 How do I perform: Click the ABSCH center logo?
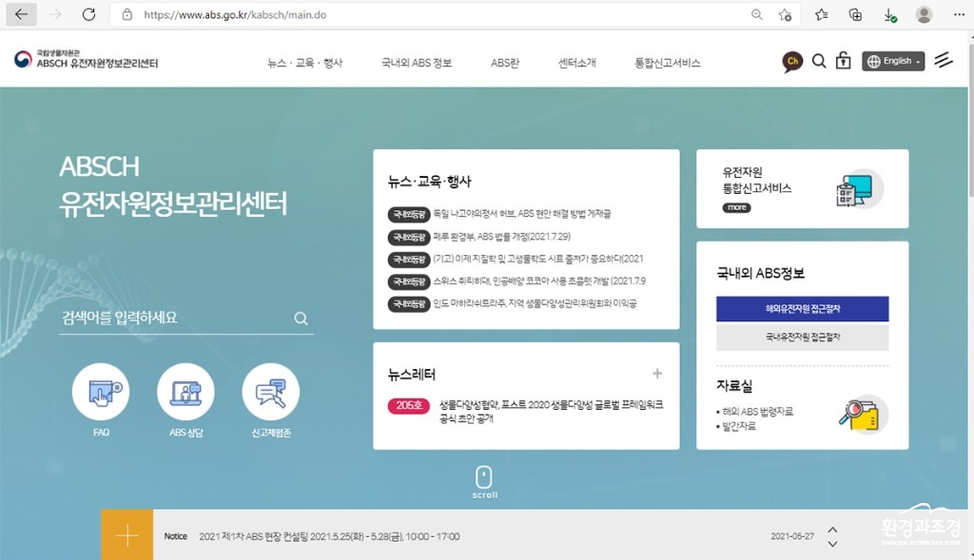tap(86, 59)
